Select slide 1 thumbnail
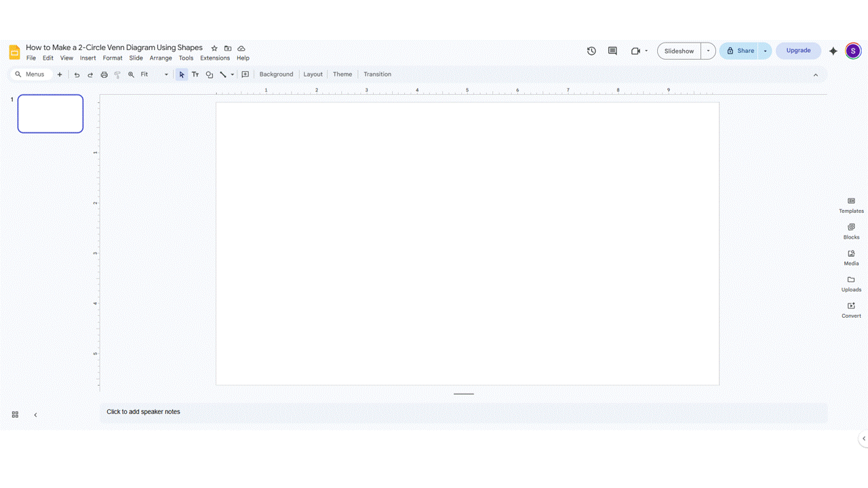The height and width of the screenshot is (488, 868). tap(51, 114)
